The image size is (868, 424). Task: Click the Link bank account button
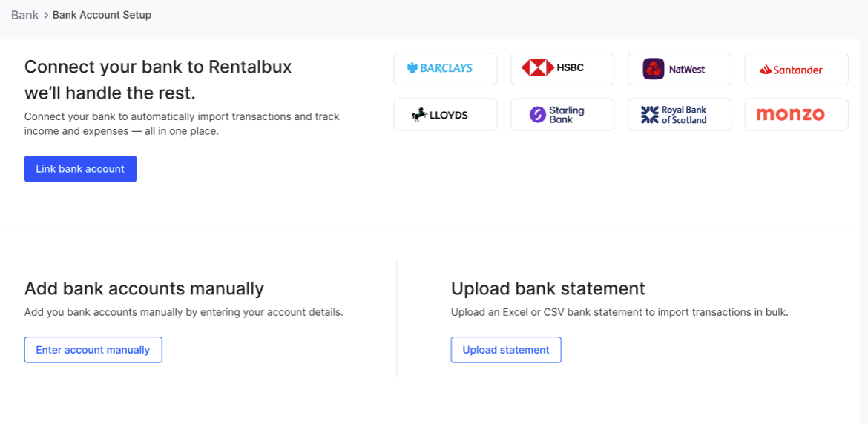80,168
